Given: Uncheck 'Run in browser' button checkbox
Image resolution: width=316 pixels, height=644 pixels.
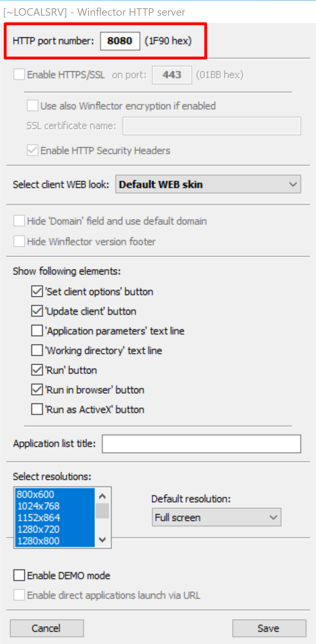Looking at the screenshot, I should click(37, 390).
